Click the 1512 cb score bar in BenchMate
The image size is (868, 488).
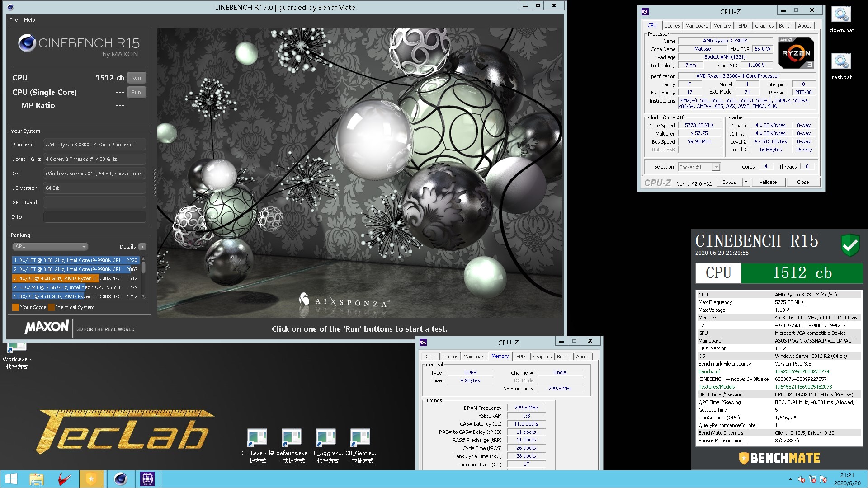coord(802,273)
